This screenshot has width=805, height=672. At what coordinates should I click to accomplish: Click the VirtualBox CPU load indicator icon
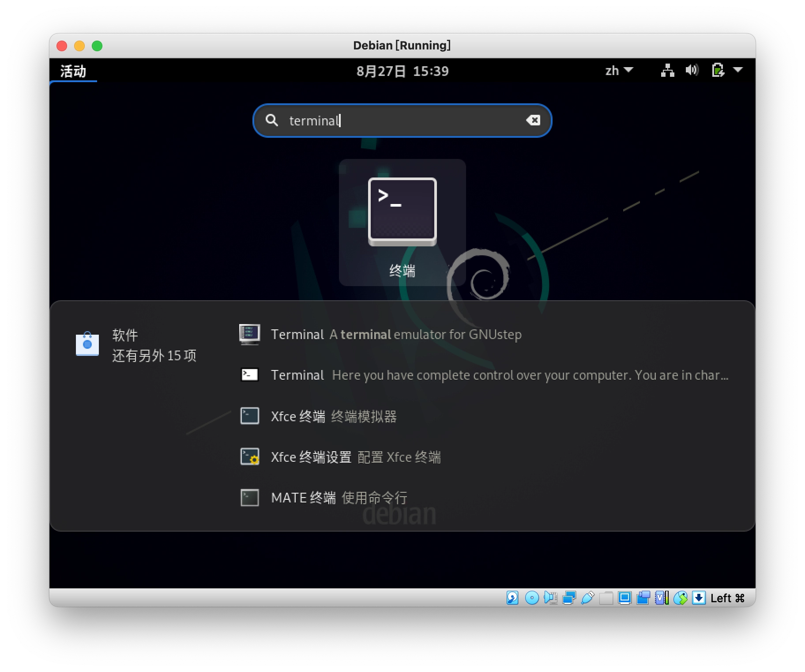[662, 598]
